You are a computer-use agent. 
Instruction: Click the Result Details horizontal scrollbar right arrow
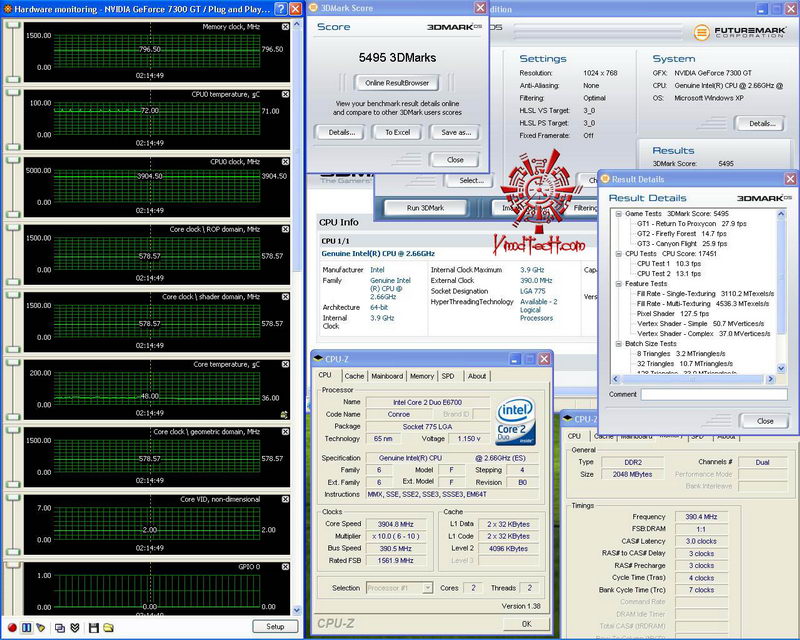coord(770,379)
